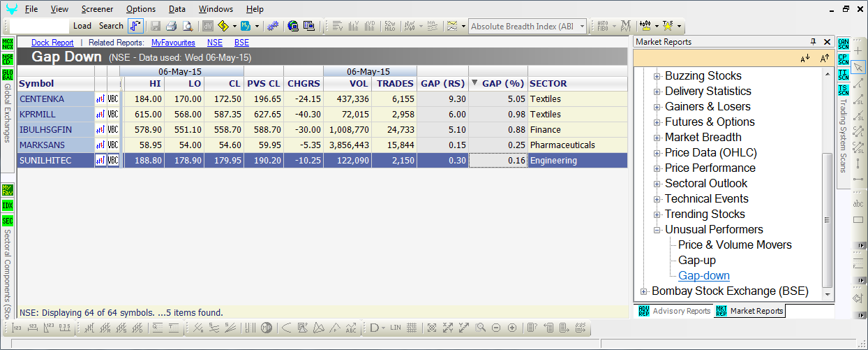Click the printer icon in toolbar

171,26
